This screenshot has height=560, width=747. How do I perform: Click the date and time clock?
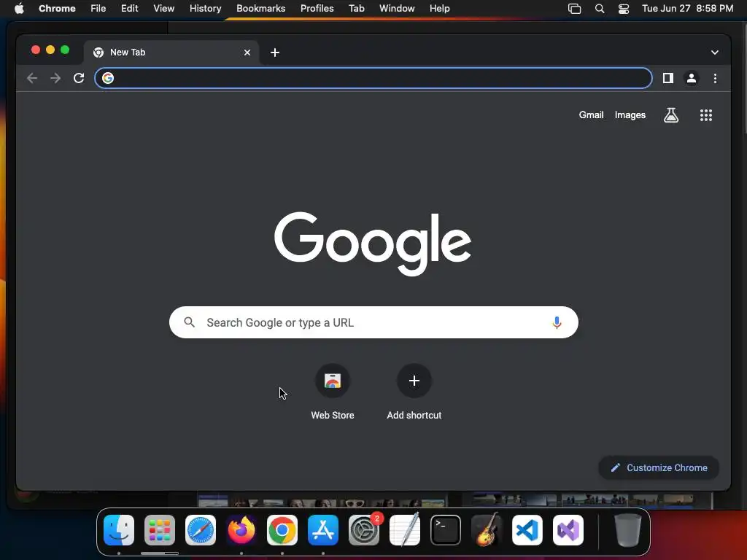tap(687, 9)
